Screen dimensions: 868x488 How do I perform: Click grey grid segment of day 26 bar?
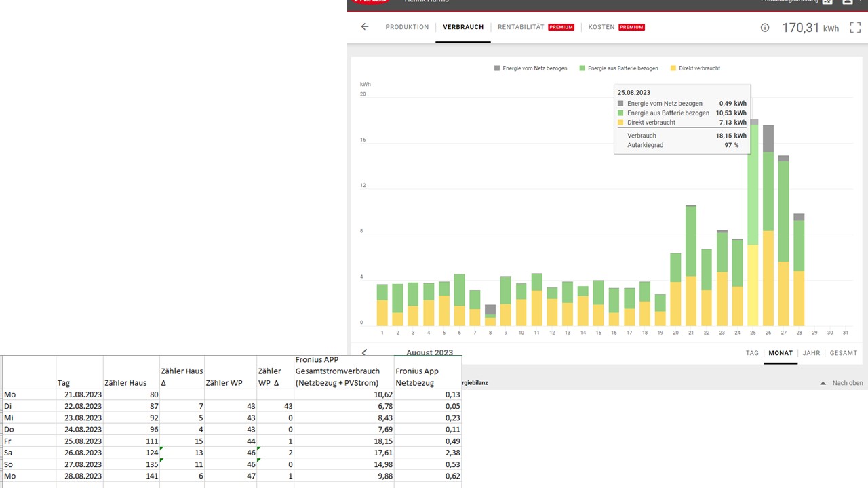768,138
